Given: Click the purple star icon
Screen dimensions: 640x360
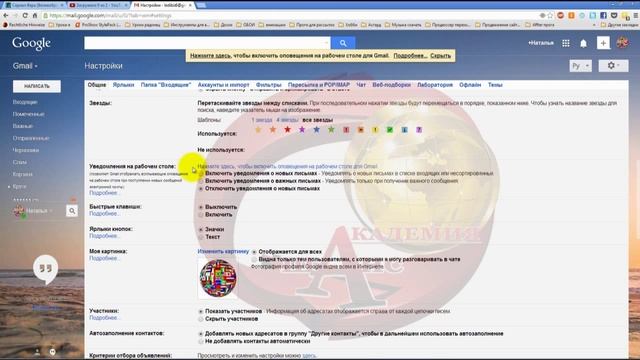Looking at the screenshot, I should [x=302, y=130].
